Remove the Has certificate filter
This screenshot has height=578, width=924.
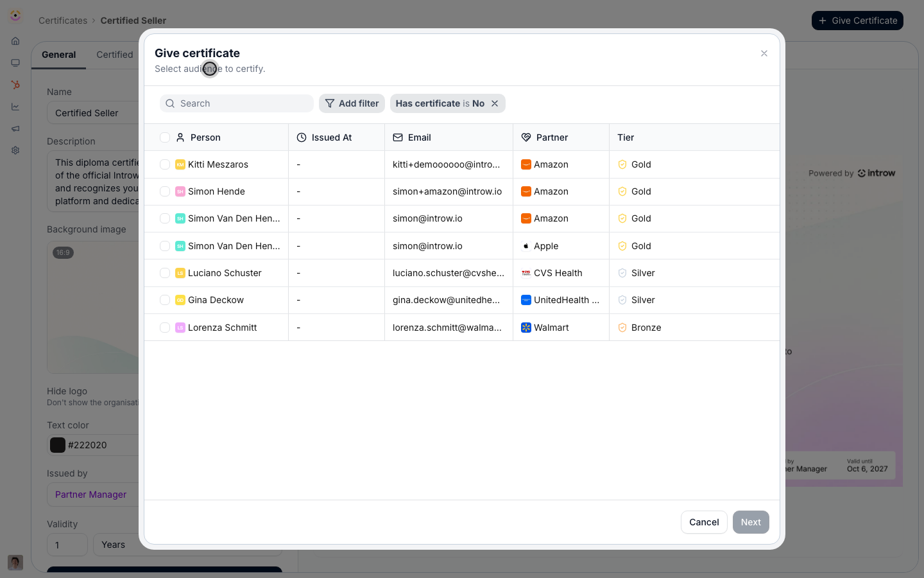[495, 103]
